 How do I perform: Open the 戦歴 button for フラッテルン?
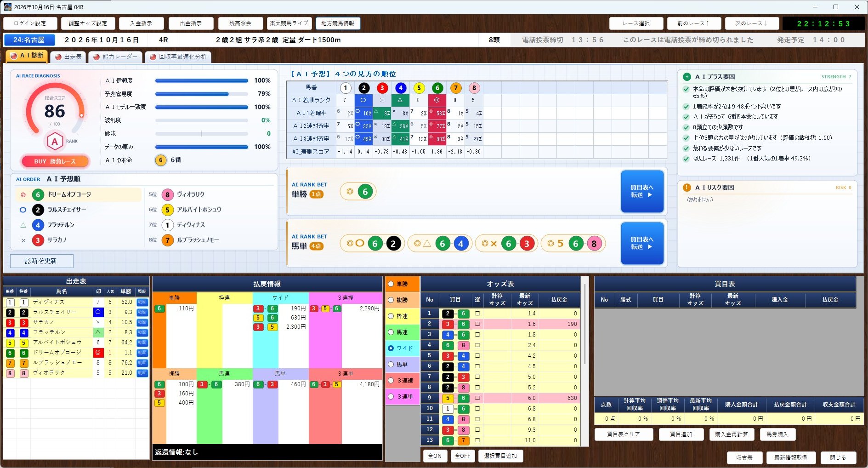point(142,332)
